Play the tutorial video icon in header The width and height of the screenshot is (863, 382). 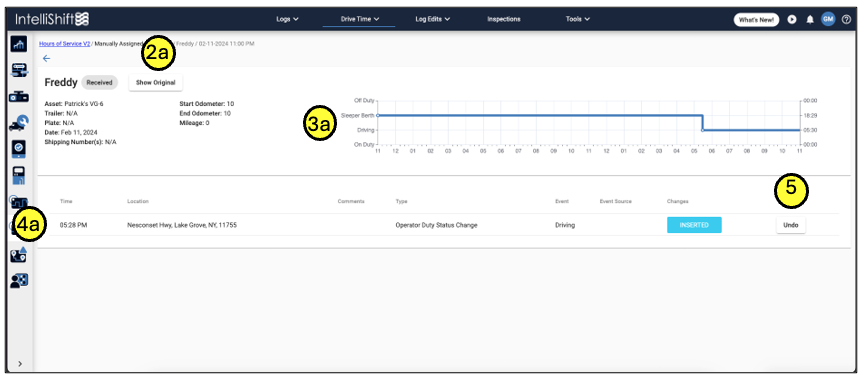[x=791, y=19]
